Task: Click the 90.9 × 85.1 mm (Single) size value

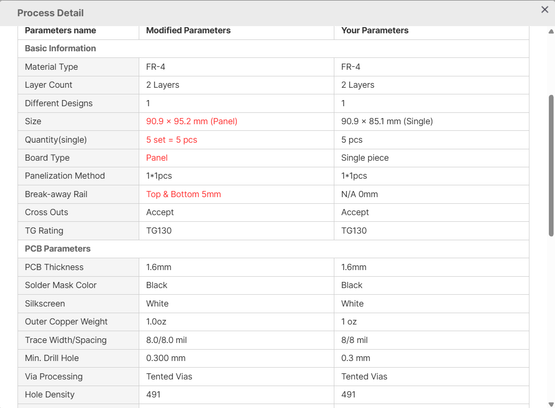Action: pyautogui.click(x=387, y=121)
